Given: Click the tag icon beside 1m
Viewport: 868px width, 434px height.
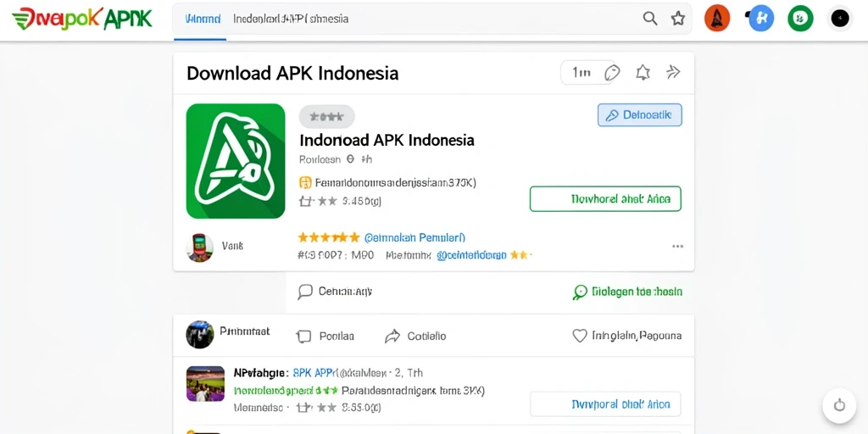Looking at the screenshot, I should click(612, 73).
